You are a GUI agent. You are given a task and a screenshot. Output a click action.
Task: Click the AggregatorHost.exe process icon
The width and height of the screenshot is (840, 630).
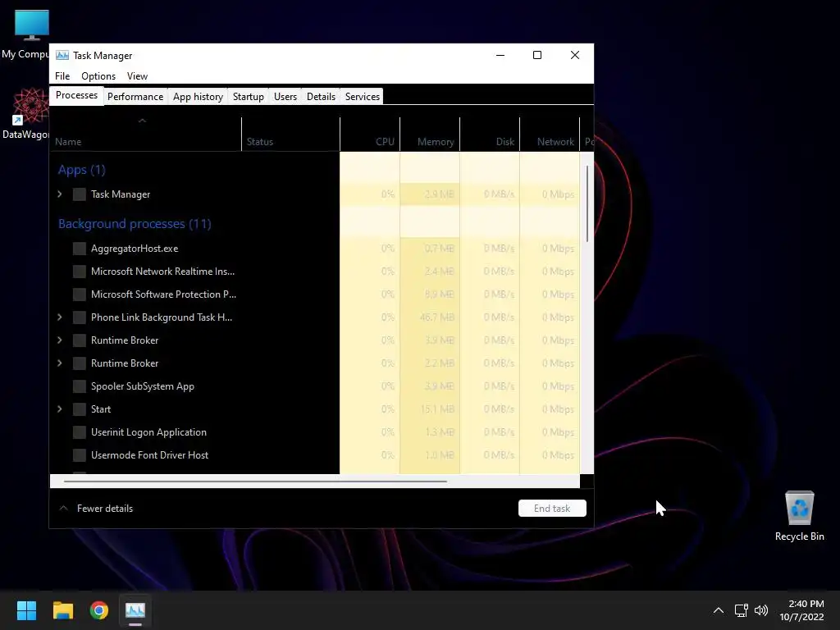coord(80,249)
